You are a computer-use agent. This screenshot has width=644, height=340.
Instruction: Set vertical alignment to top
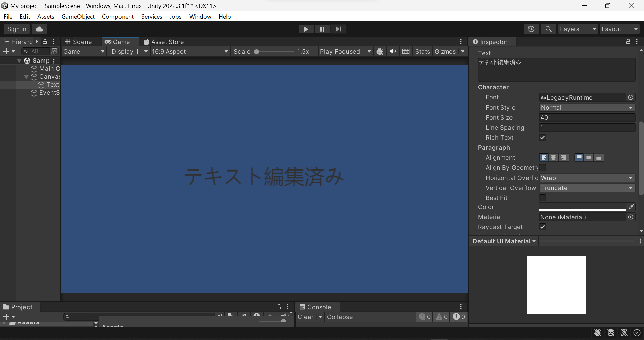click(x=579, y=158)
